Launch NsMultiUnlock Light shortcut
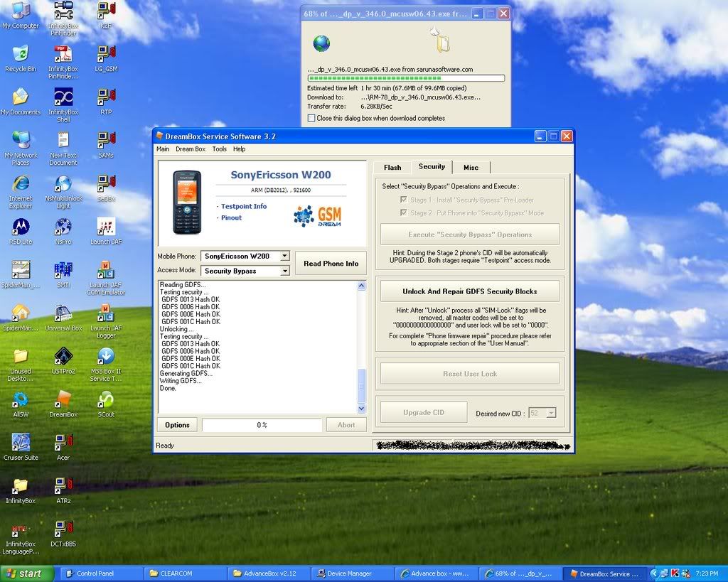This screenshot has height=582, width=728. (63, 191)
